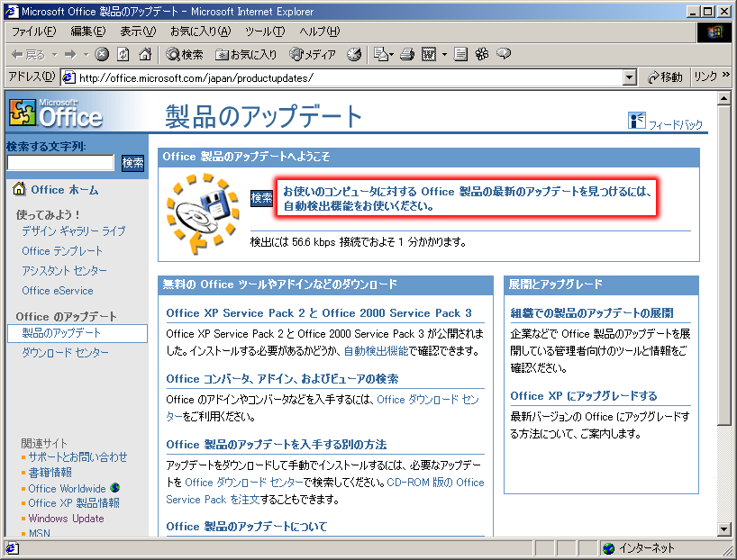Open the Office eService link
This screenshot has height=560, width=737.
click(x=58, y=290)
